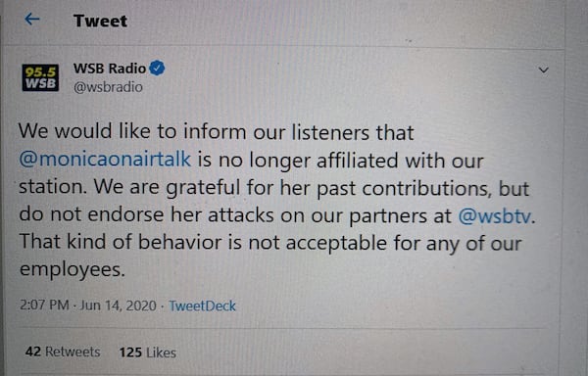Click the TweetDeck source link
This screenshot has width=588, height=376.
click(x=202, y=305)
